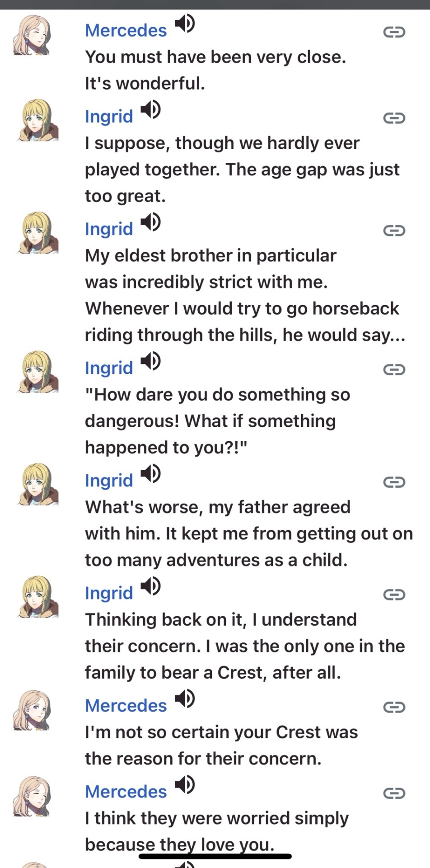
Task: Copy link to Mercedes' "very close" line
Action: [394, 32]
